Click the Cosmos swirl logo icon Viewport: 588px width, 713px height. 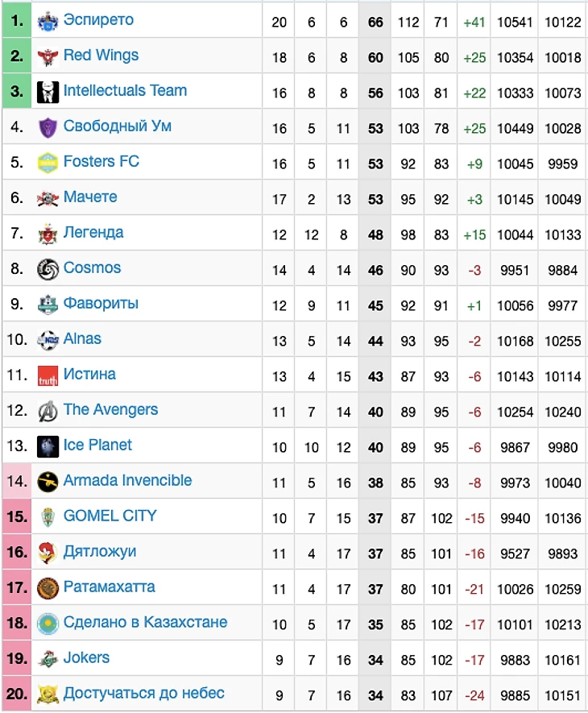48,270
